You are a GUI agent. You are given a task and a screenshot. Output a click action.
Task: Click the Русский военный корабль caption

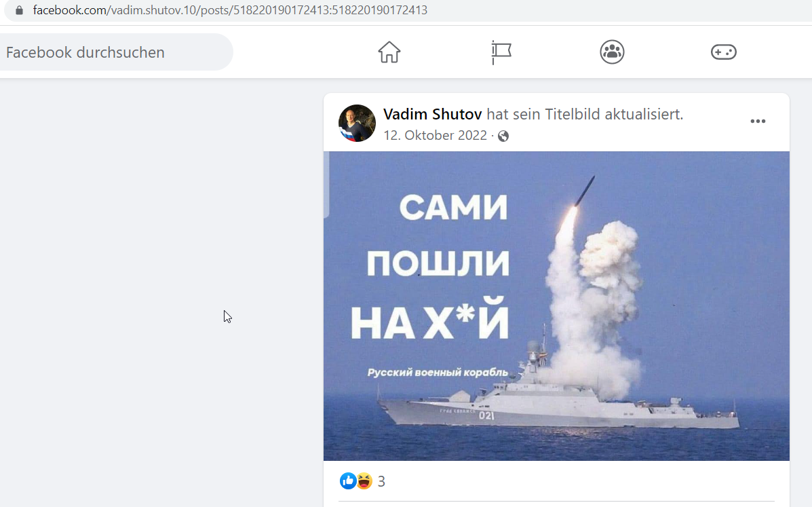pyautogui.click(x=438, y=373)
